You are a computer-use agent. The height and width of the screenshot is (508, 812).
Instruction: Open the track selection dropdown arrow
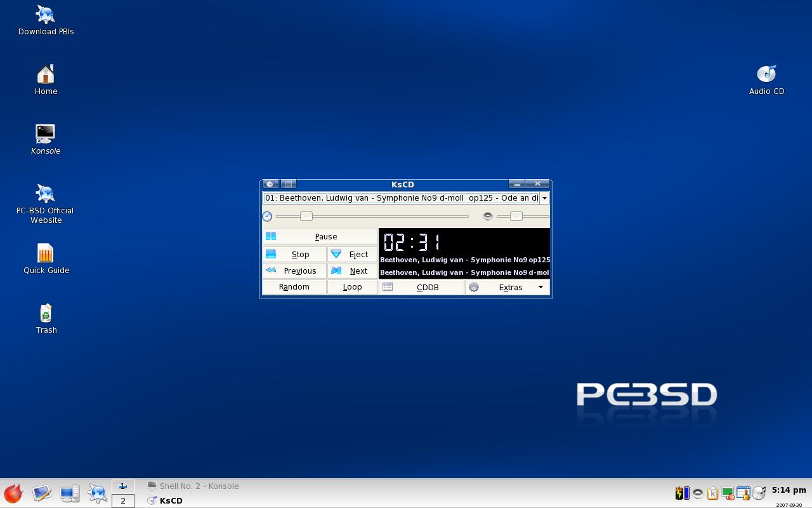[x=544, y=198]
